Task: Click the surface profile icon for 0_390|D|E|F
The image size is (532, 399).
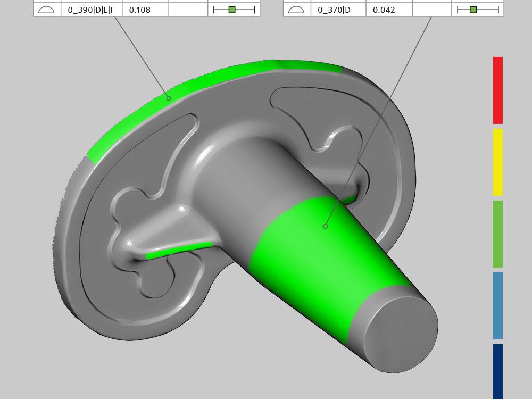Action: [x=47, y=10]
